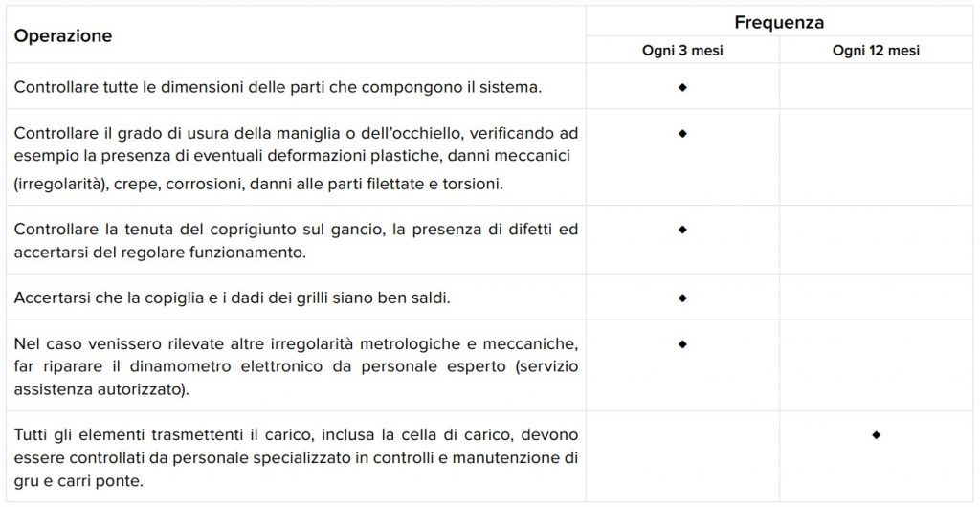Image resolution: width=980 pixels, height=507 pixels.
Task: Click the "Ogni 12 mesi" column header
Action: [876, 51]
